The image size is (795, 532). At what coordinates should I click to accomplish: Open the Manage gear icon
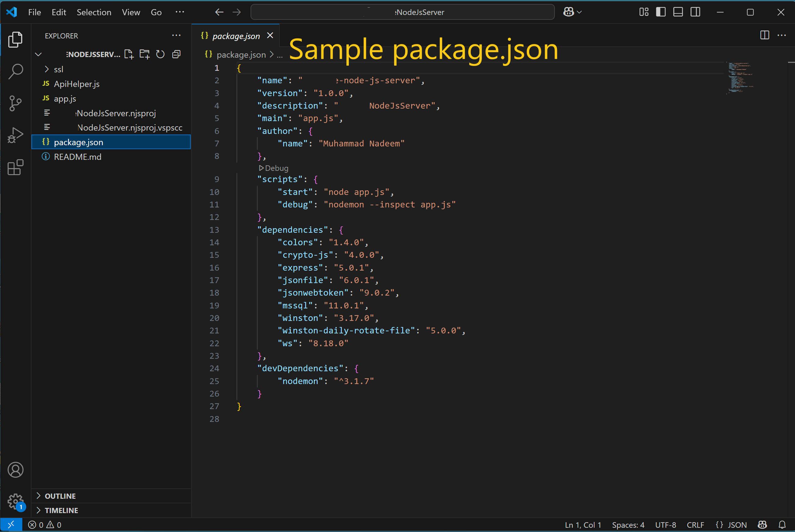coord(15,501)
